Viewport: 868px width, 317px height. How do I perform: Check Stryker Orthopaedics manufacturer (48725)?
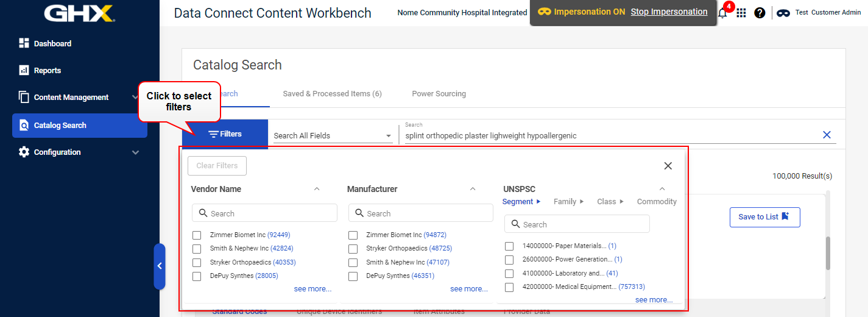(x=353, y=249)
